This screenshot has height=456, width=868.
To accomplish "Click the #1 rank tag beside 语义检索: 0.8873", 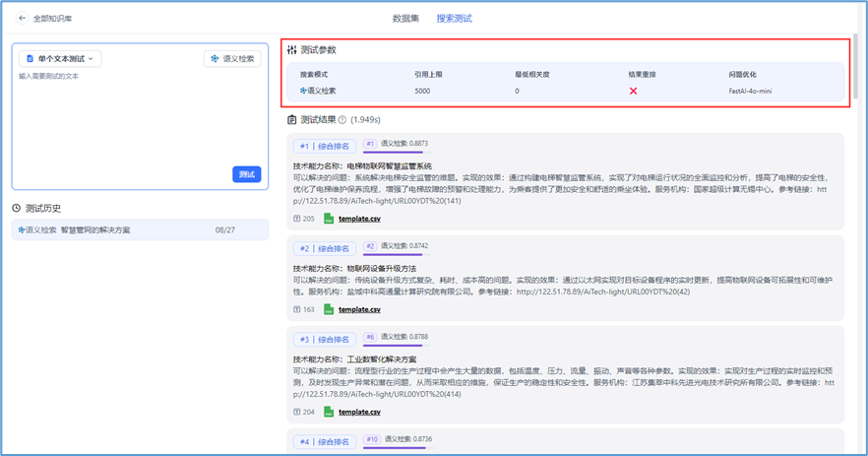I will coord(370,144).
